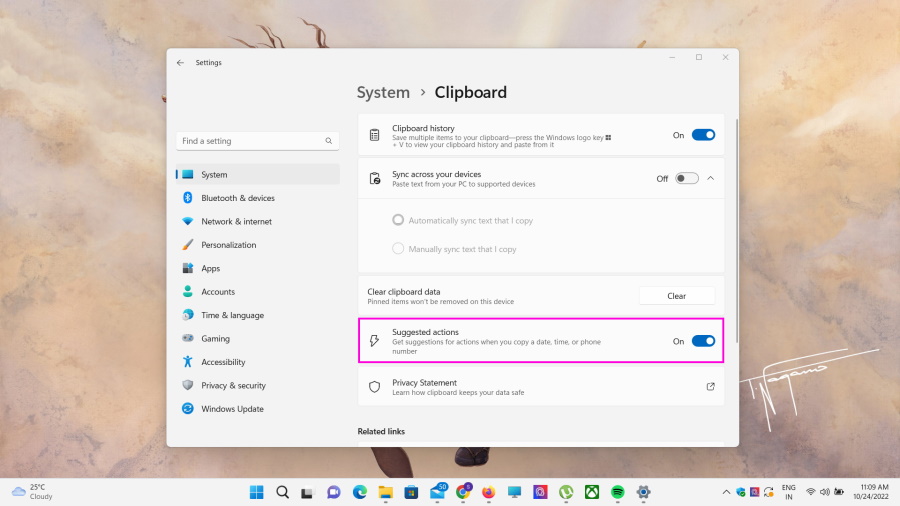Open the Xbox app from taskbar

pyautogui.click(x=592, y=492)
